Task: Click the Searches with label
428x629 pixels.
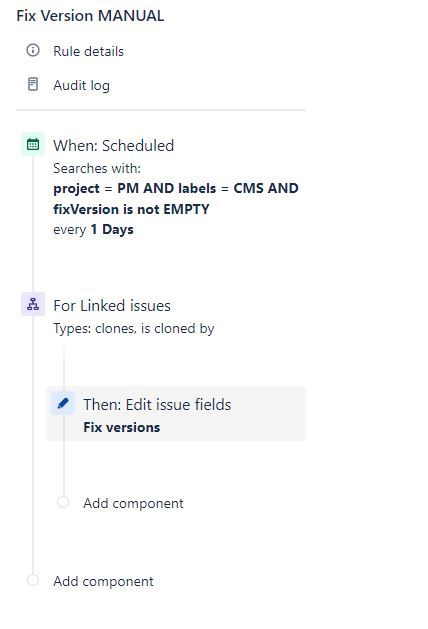Action: (x=97, y=168)
